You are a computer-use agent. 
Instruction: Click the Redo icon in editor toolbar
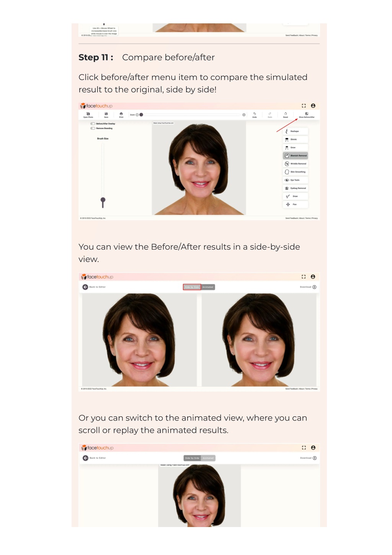click(x=270, y=114)
